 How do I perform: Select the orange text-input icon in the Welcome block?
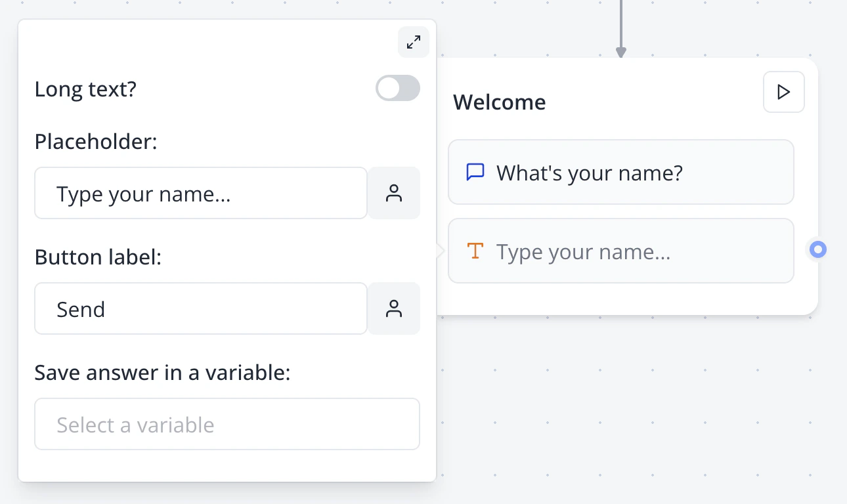tap(475, 251)
